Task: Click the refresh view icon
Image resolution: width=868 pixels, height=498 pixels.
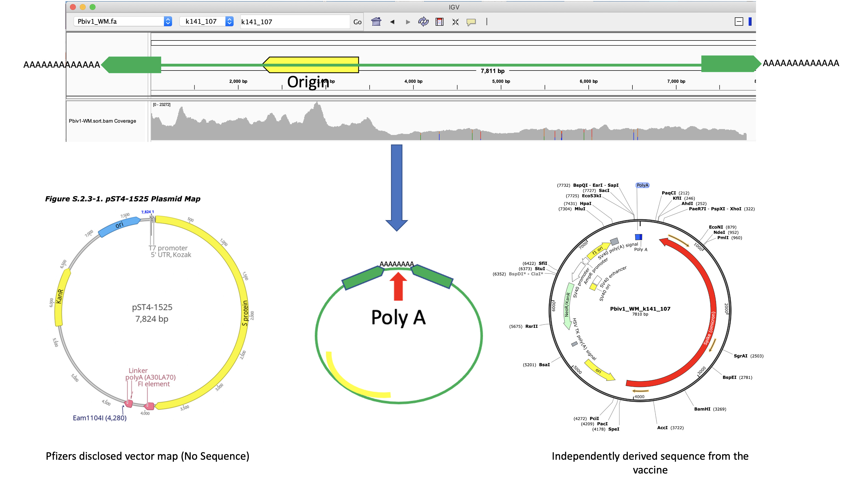Action: click(x=423, y=22)
